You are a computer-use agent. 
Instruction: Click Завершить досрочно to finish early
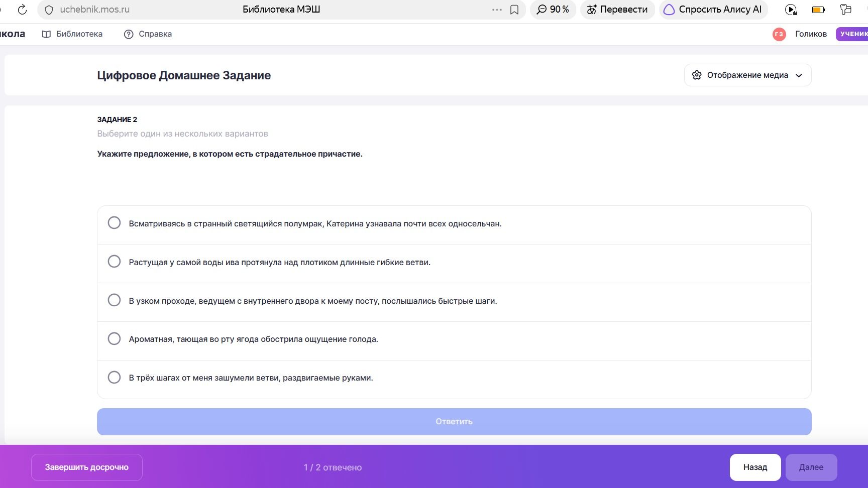coord(87,467)
